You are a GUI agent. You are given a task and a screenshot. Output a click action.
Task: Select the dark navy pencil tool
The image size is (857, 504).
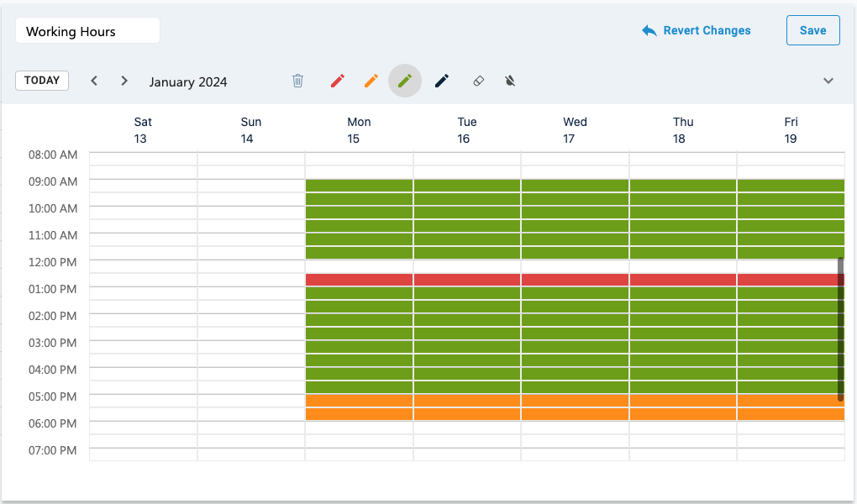point(442,81)
